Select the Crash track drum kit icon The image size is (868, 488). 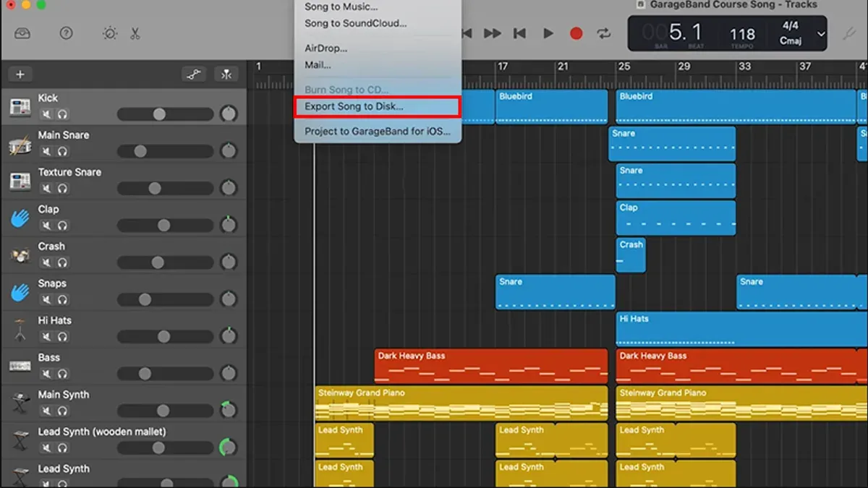click(20, 256)
